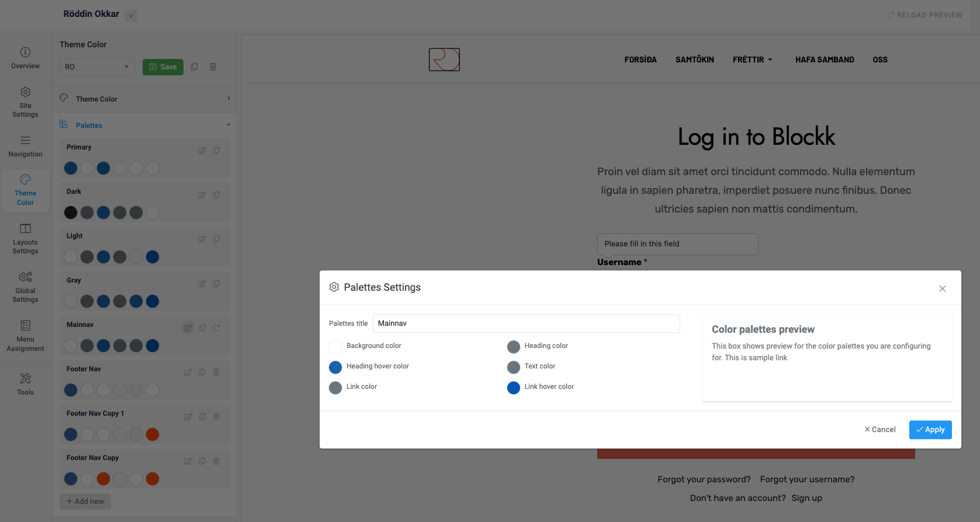The image size is (980, 522).
Task: Open Menu Assignment in the sidebar
Action: pos(25,336)
